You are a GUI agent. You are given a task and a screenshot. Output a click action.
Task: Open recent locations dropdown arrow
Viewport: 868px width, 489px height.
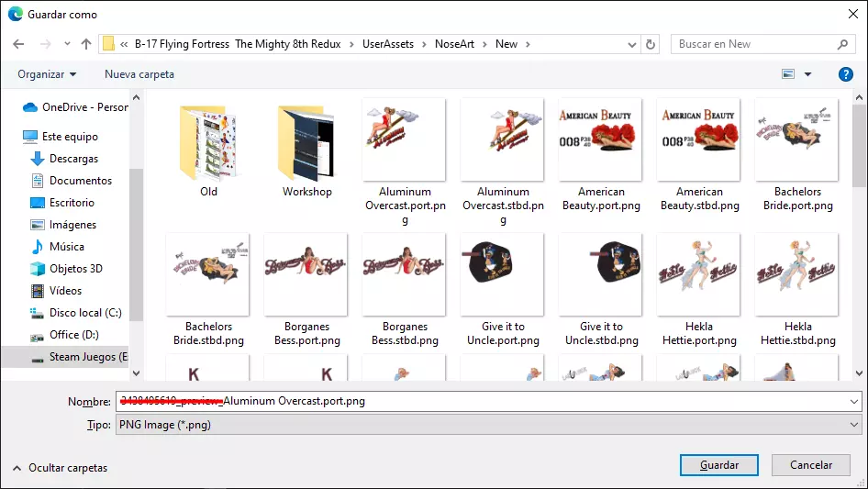[67, 44]
